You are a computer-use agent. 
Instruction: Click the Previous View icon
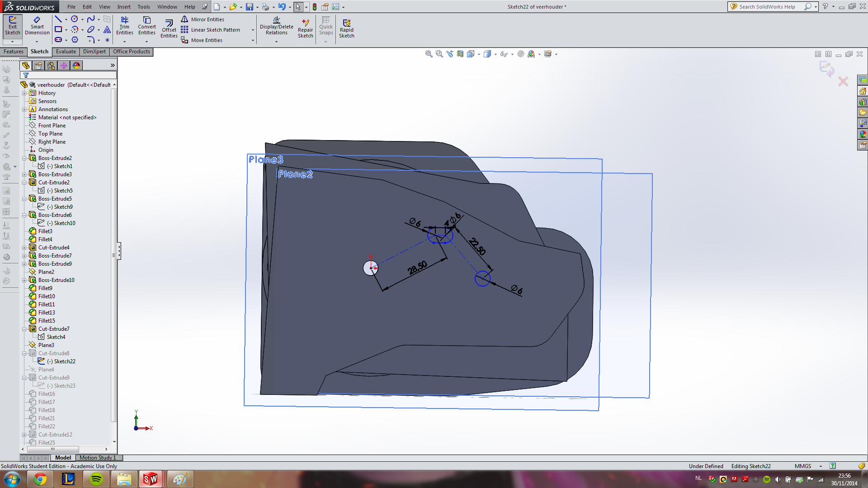(x=450, y=54)
